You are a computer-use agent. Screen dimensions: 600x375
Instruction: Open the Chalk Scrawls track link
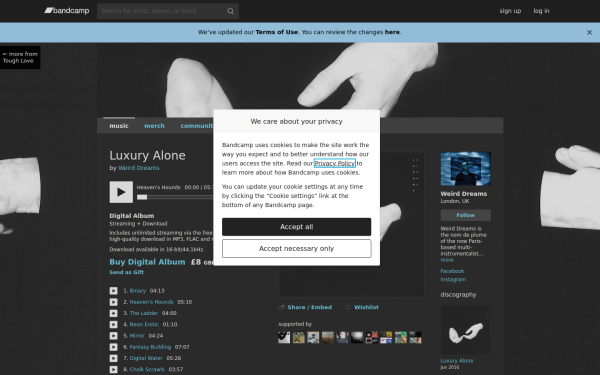coord(147,369)
